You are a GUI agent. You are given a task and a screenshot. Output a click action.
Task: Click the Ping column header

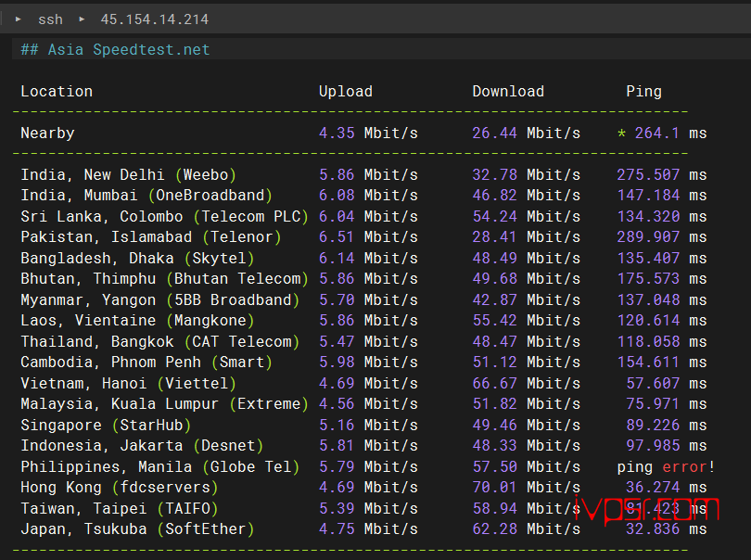(x=643, y=91)
